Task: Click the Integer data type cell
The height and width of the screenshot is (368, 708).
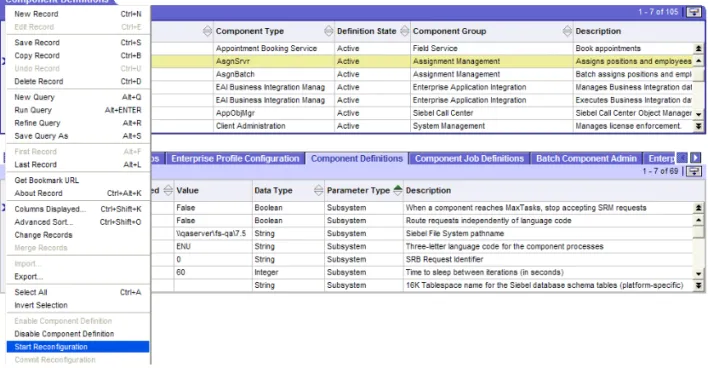Action: pyautogui.click(x=288, y=273)
